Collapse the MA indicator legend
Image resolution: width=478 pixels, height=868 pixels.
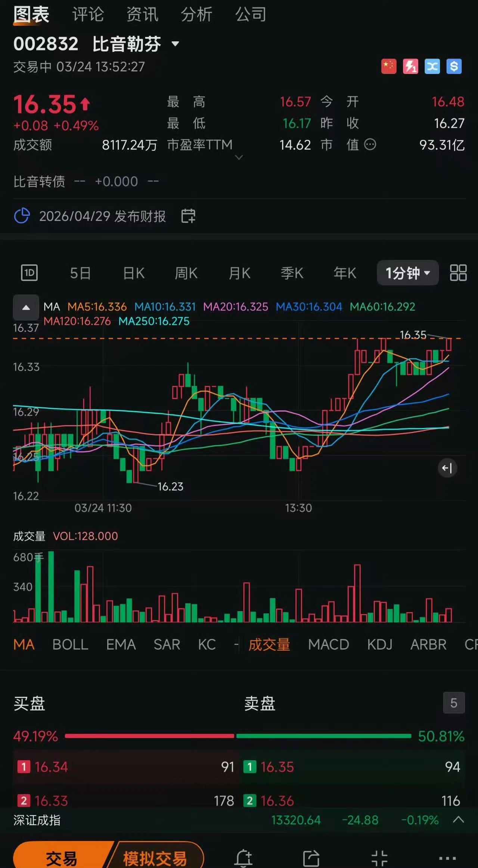[x=26, y=308]
